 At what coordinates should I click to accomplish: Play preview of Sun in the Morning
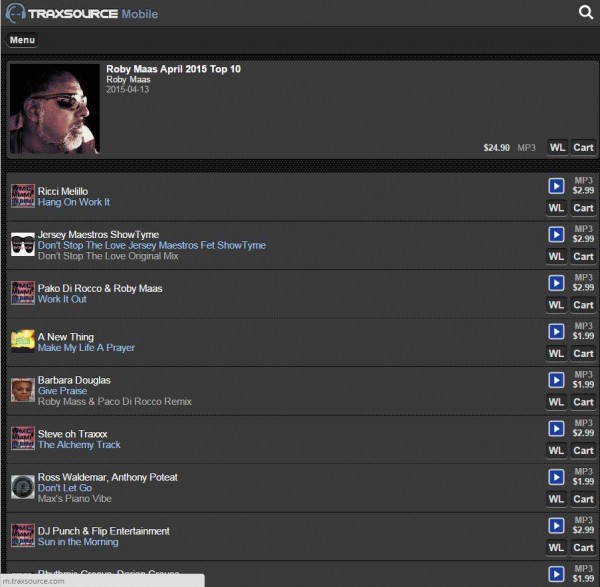click(x=556, y=526)
